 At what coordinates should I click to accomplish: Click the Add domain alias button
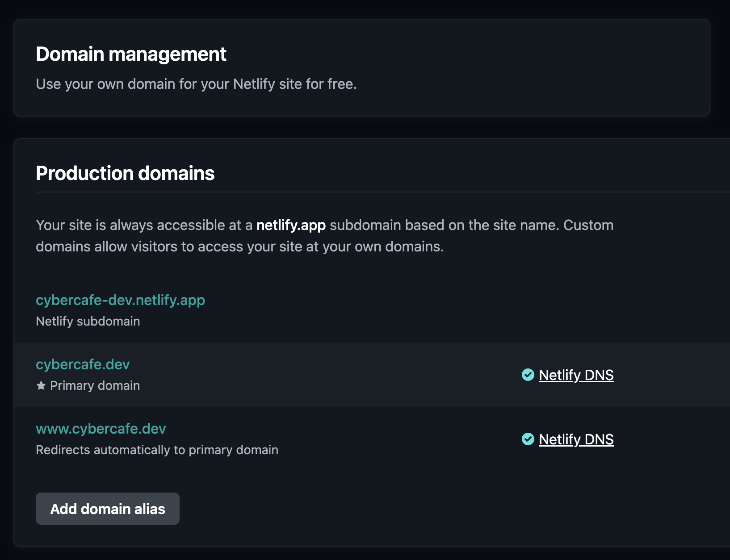point(108,509)
